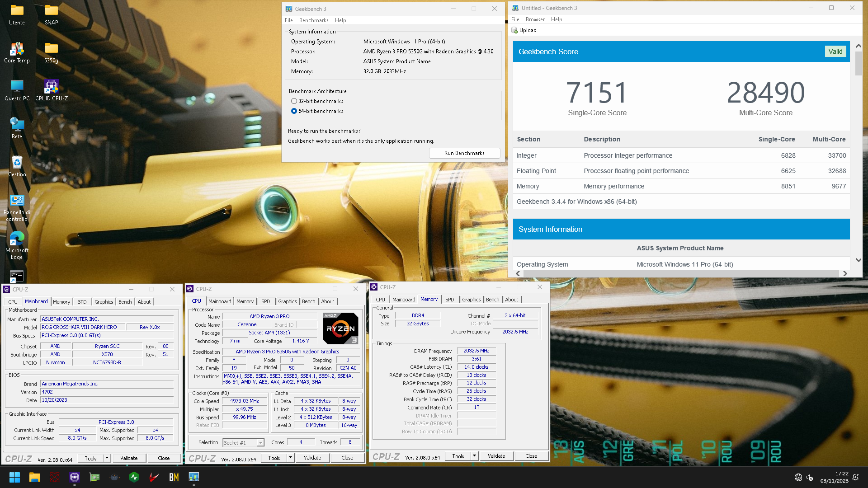Expand Tools arrow in CPU tab CPU-Z window
The image size is (868, 488).
(x=291, y=458)
